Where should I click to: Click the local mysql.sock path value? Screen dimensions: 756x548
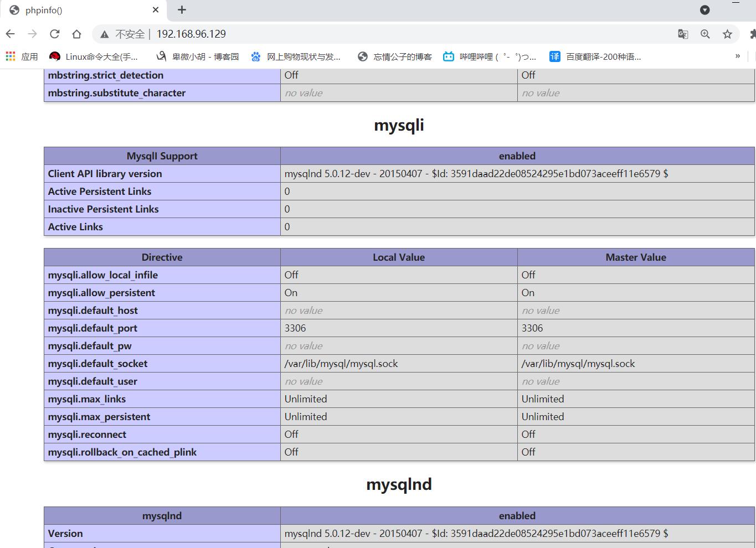[341, 364]
